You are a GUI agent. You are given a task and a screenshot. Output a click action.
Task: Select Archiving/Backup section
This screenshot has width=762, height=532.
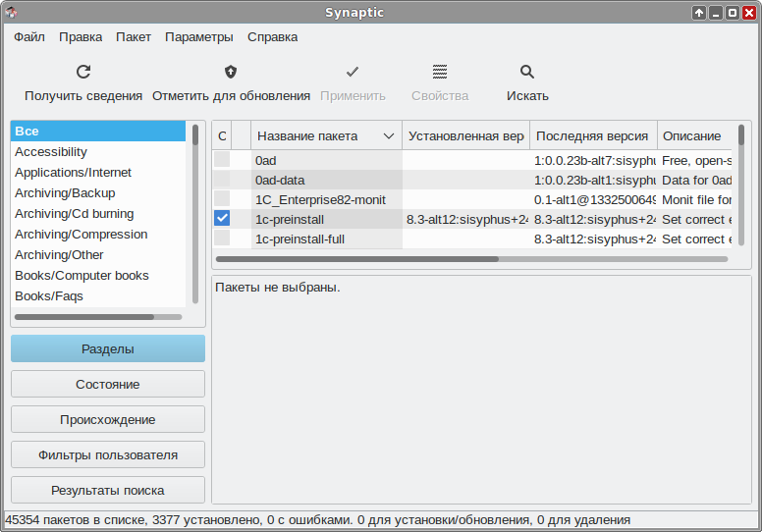pos(98,193)
